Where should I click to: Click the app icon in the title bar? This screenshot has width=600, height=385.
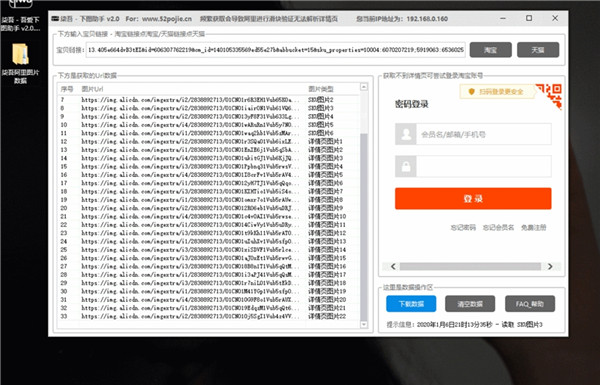coord(55,18)
